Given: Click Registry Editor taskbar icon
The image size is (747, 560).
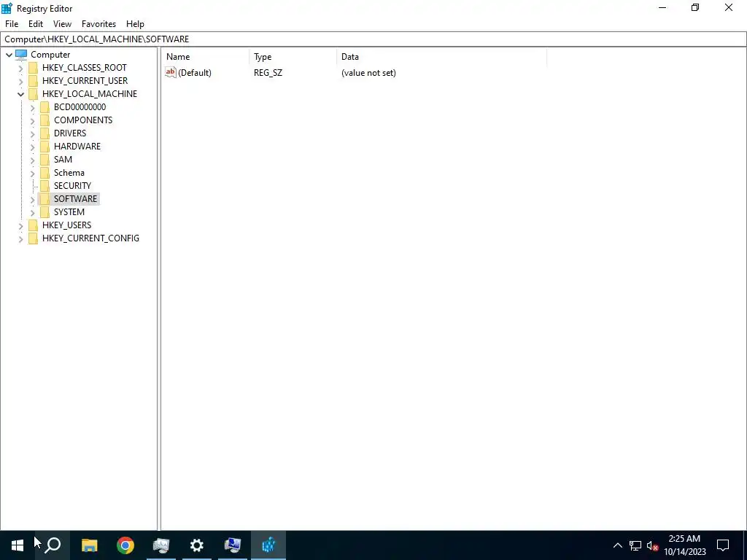Looking at the screenshot, I should pyautogui.click(x=268, y=545).
